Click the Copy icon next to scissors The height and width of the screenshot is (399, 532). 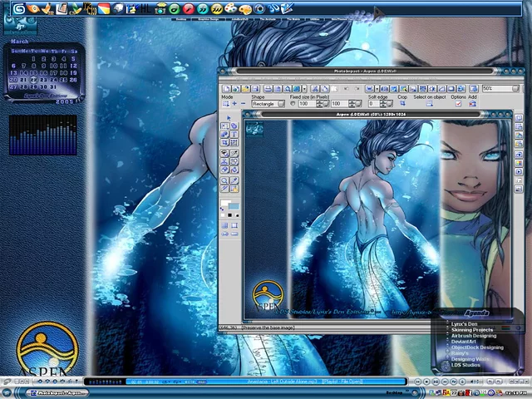[x=325, y=89]
